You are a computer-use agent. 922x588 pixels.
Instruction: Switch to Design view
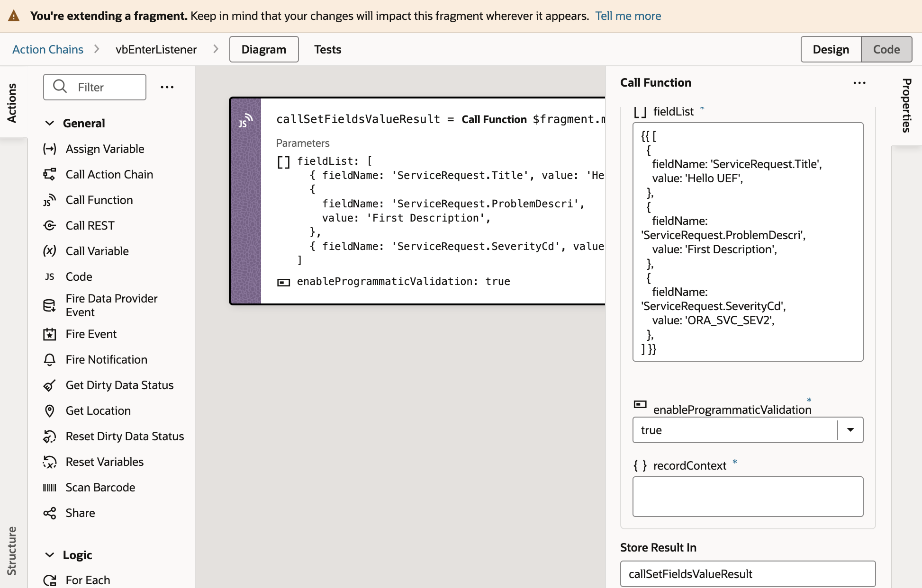(831, 49)
